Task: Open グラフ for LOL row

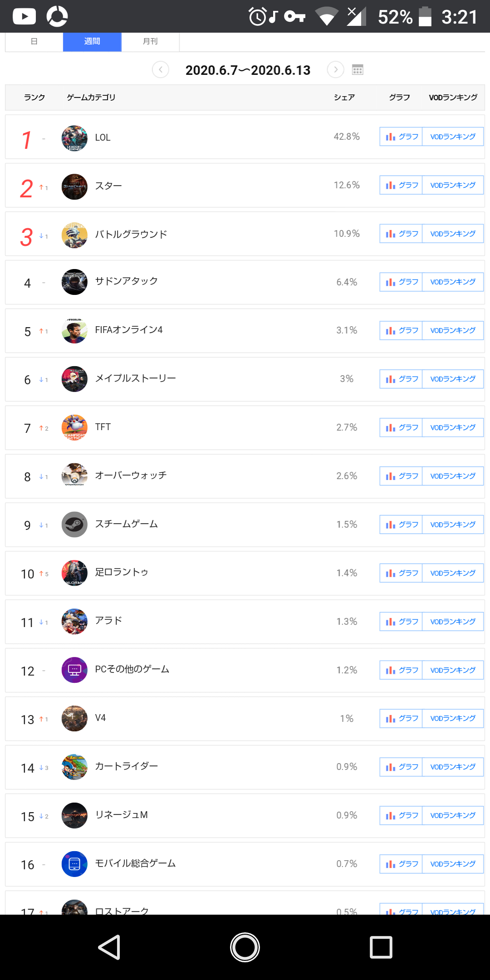Action: point(401,137)
